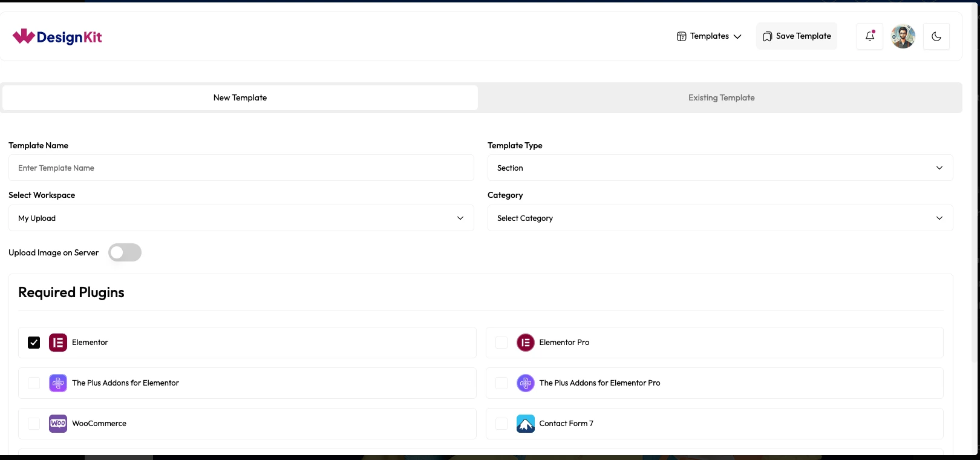The width and height of the screenshot is (980, 460).
Task: Enable Upload Image on Server toggle
Action: pyautogui.click(x=125, y=252)
